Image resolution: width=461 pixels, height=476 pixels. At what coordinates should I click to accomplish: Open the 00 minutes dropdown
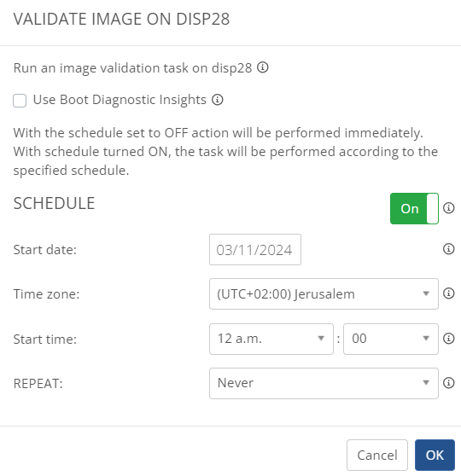click(x=391, y=339)
